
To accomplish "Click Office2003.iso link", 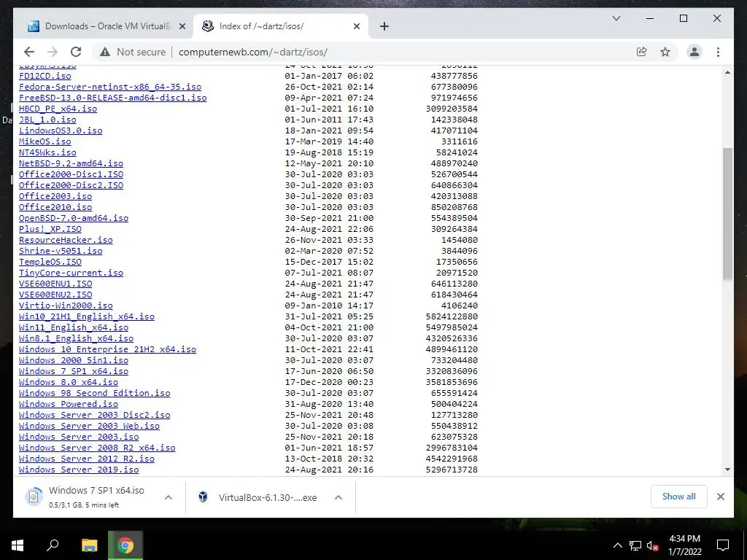I will click(55, 197).
